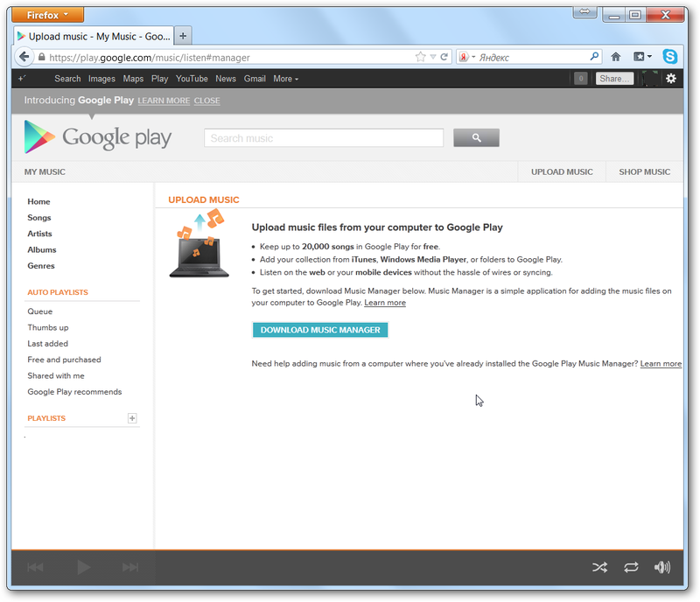Screen dimensions: 700x602
Task: Open a new tab with plus button
Action: coord(183,36)
